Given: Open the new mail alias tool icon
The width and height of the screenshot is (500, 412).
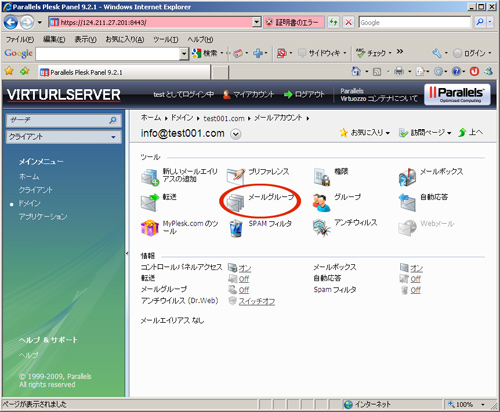Looking at the screenshot, I should tap(150, 176).
